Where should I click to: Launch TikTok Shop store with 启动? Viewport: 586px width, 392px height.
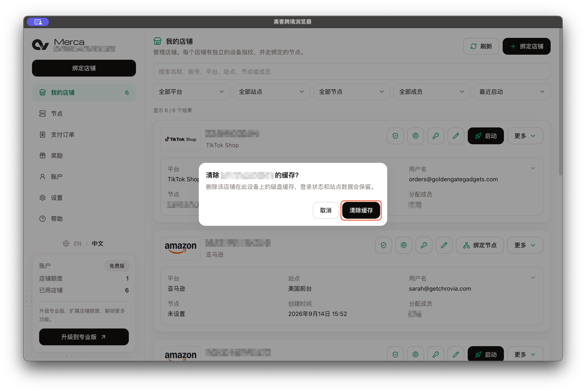click(x=485, y=136)
